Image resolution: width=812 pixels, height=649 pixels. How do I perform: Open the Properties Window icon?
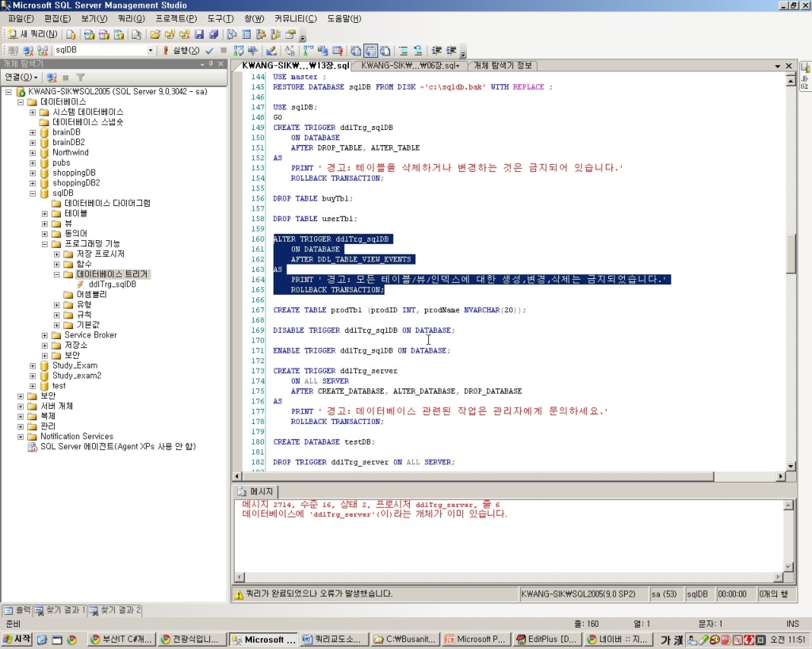[290, 35]
